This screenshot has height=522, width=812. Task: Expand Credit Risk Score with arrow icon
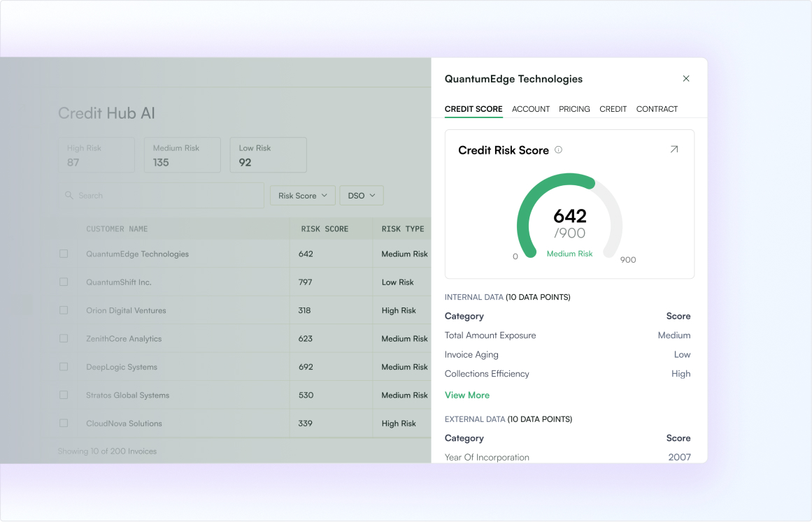pyautogui.click(x=674, y=150)
